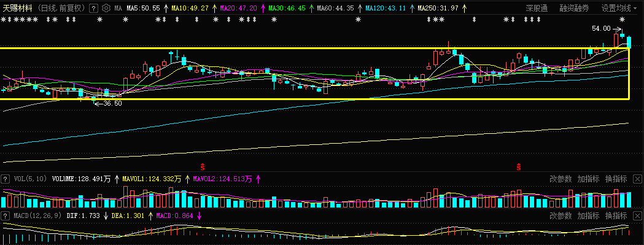This screenshot has height=245, width=644.
Task: Expand the 设置均线 dropdown
Action: 619,8
